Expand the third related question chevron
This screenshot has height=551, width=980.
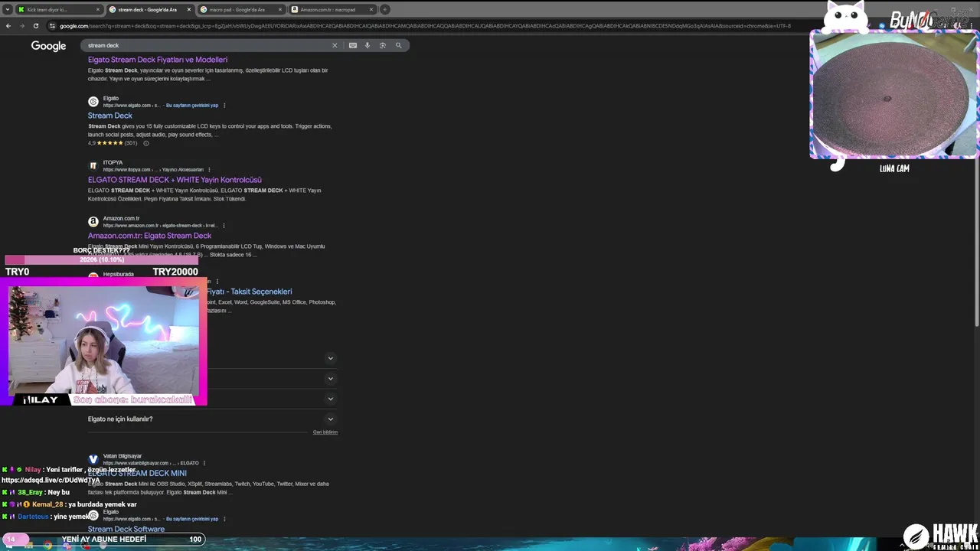click(331, 399)
